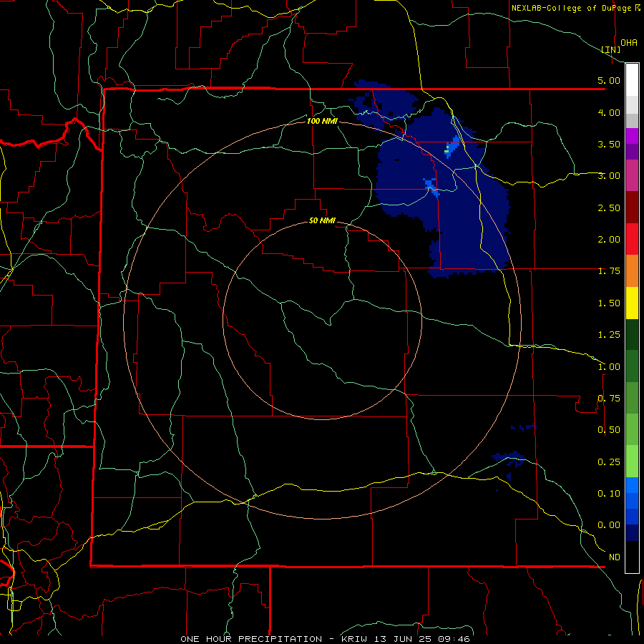Click the white color bar segment

tap(632, 80)
